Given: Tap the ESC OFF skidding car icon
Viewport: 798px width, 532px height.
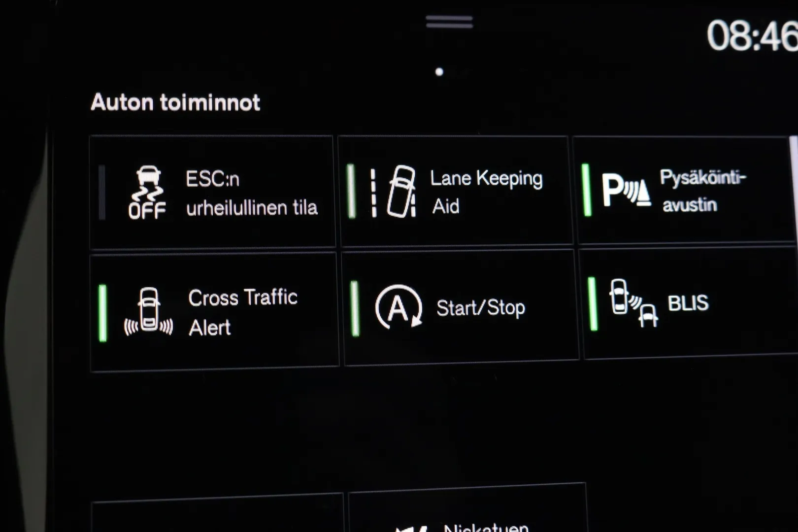Looking at the screenshot, I should (x=147, y=193).
